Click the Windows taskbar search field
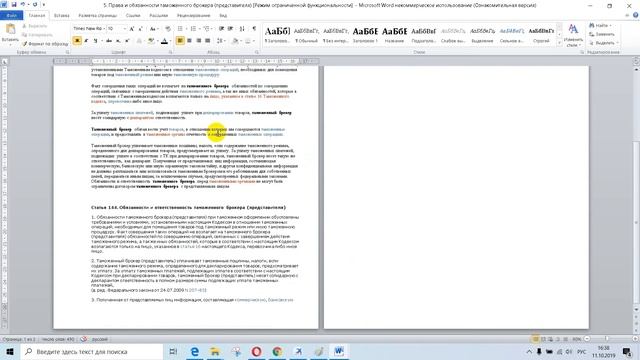640x360 pixels. pyautogui.click(x=92, y=351)
